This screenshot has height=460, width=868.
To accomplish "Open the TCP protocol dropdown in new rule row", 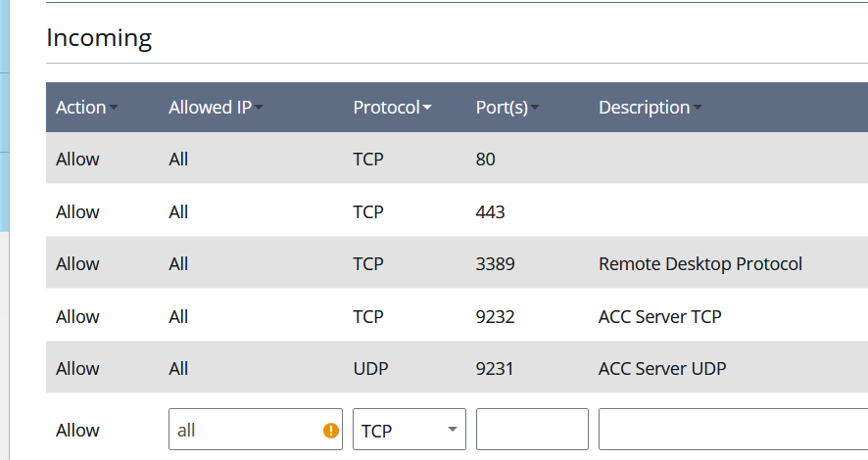I will click(409, 430).
